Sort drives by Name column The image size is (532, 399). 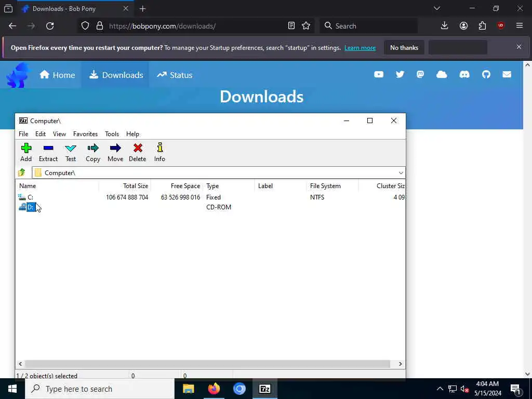point(58,186)
